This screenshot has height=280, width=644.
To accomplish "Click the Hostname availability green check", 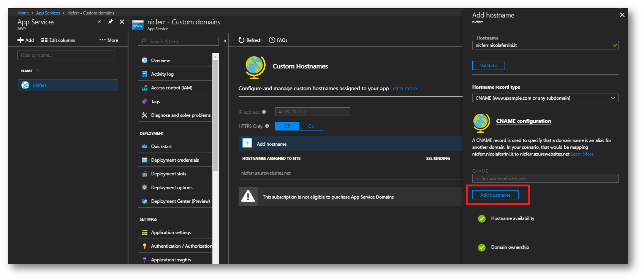I will (482, 219).
